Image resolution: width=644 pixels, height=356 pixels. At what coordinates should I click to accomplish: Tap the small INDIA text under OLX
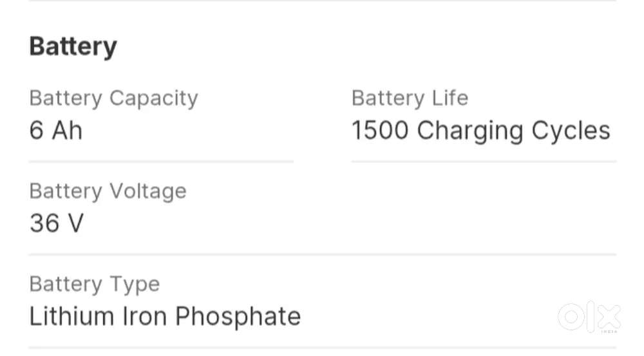click(x=610, y=331)
